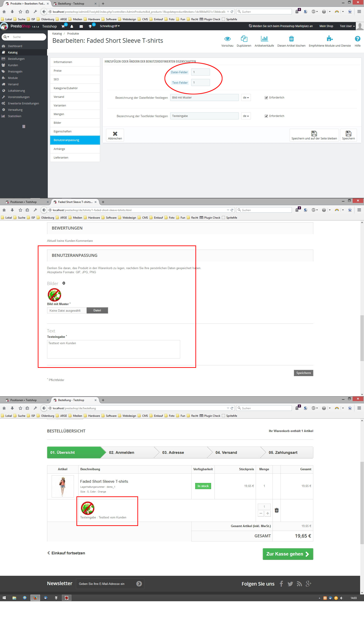364x624 pixels.
Task: Toggle Erforderlich for Texteingabe field
Action: point(266,116)
